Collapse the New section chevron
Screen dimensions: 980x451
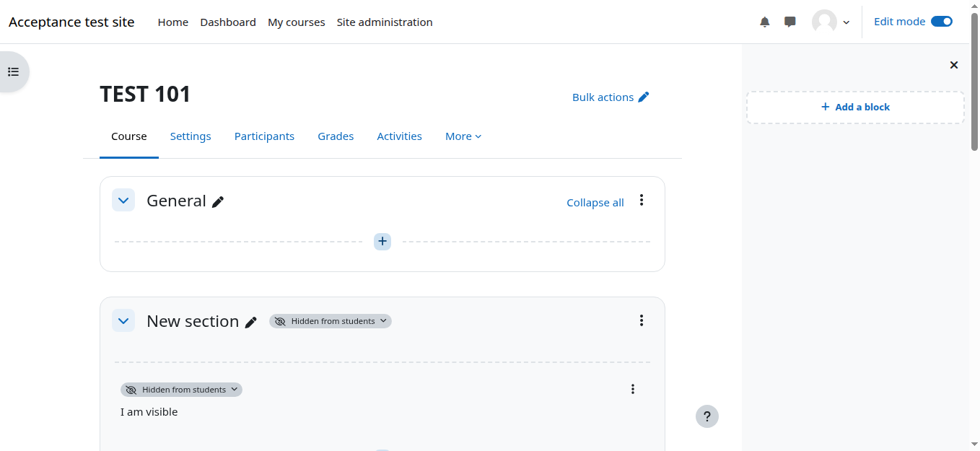coord(123,320)
